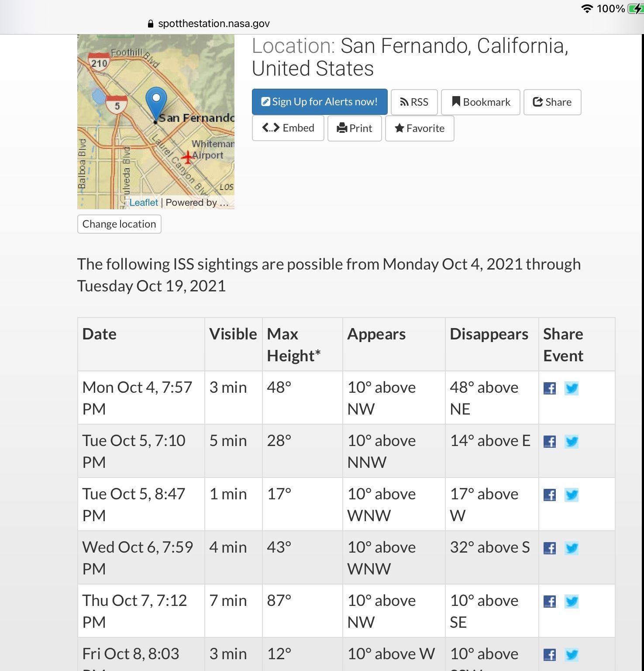This screenshot has height=671, width=644.
Task: Click the Share button near Bookmark
Action: [x=552, y=102]
